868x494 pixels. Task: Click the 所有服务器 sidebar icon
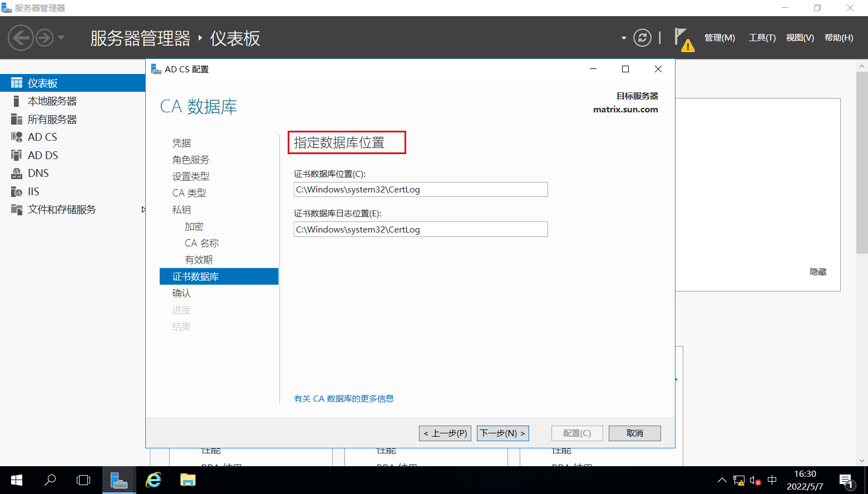click(x=17, y=119)
